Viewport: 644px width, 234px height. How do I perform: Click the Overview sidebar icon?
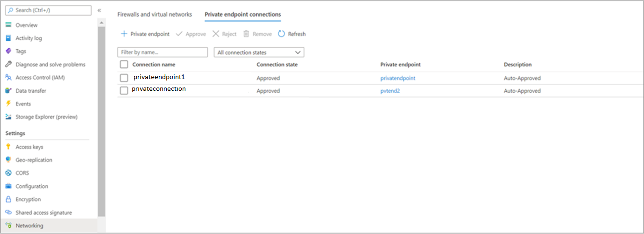[8, 25]
